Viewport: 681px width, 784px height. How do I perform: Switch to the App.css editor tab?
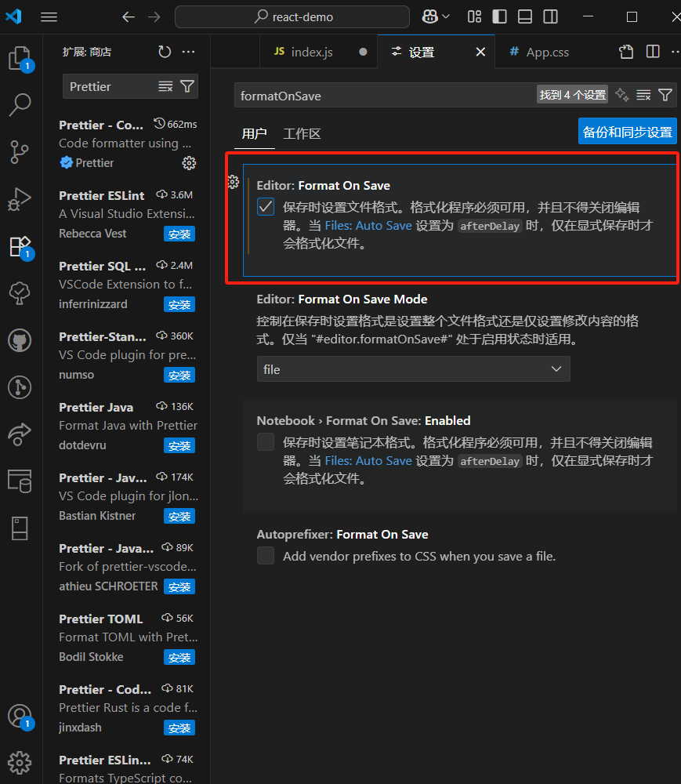[x=546, y=52]
